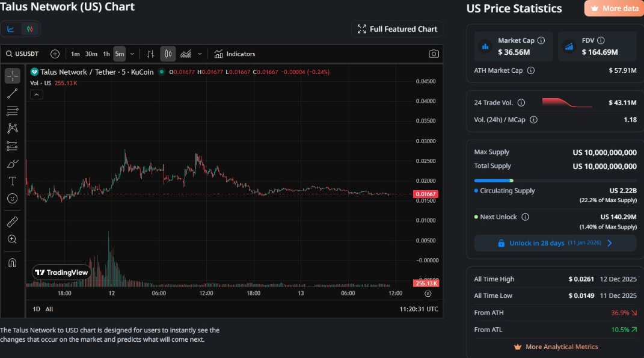Take a chart snapshot with camera icon
Screen dimensions: 644x358
[434, 54]
